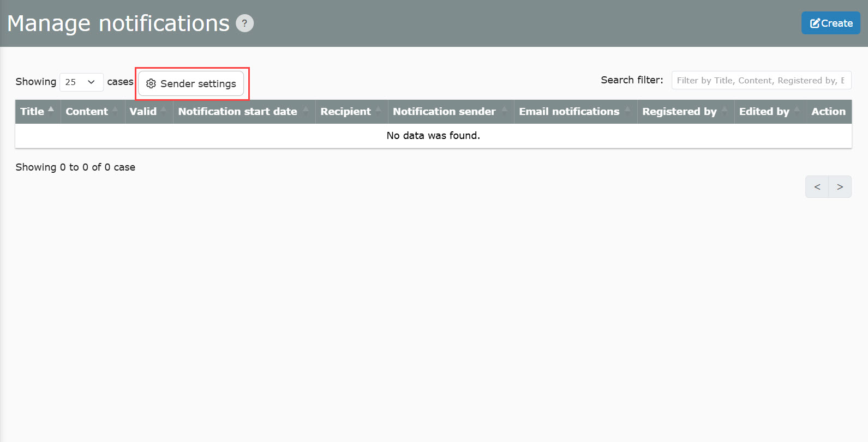Viewport: 868px width, 442px height.
Task: Sort by Notification start date column
Action: pyautogui.click(x=237, y=111)
